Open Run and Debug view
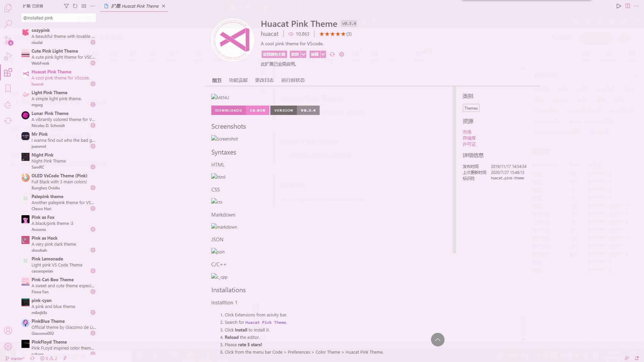 (x=8, y=56)
